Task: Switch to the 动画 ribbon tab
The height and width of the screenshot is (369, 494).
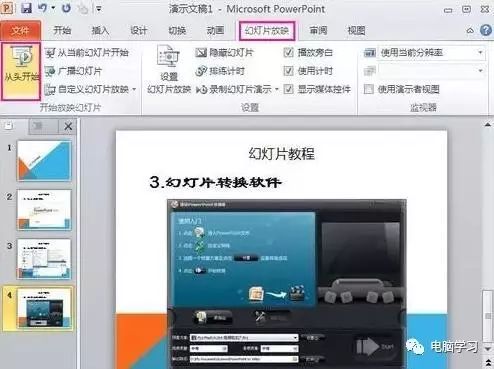Action: pos(215,31)
